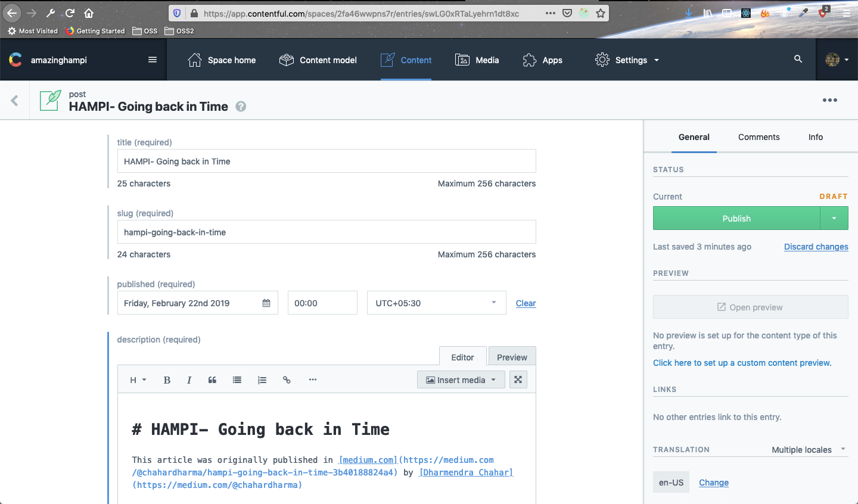Viewport: 858px width, 504px height.
Task: Switch to the Info sidebar tab
Action: 816,137
